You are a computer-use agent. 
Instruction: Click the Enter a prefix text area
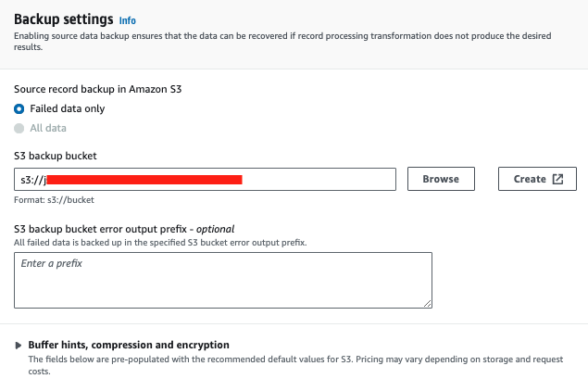click(223, 279)
